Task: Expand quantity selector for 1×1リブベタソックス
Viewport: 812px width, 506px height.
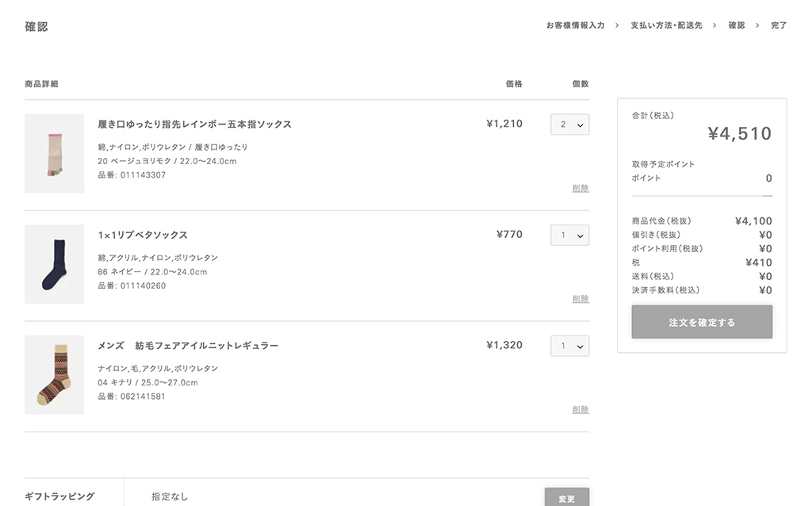Action: click(x=569, y=236)
